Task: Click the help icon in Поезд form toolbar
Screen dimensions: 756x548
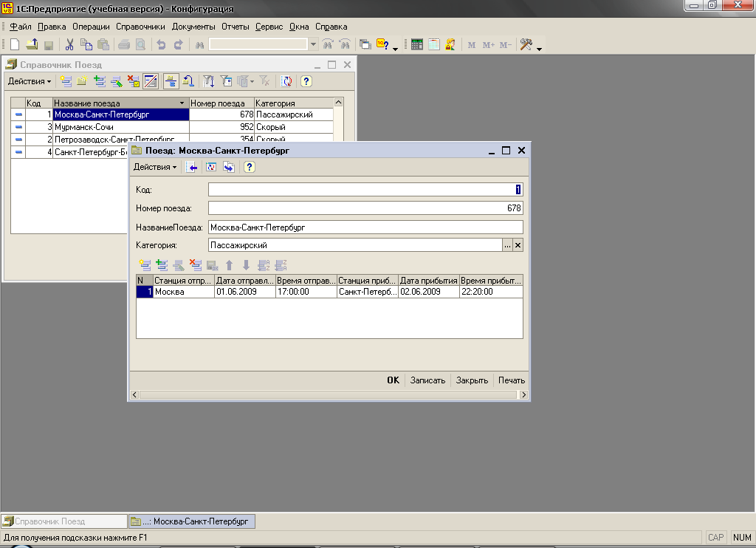Action: click(x=250, y=168)
